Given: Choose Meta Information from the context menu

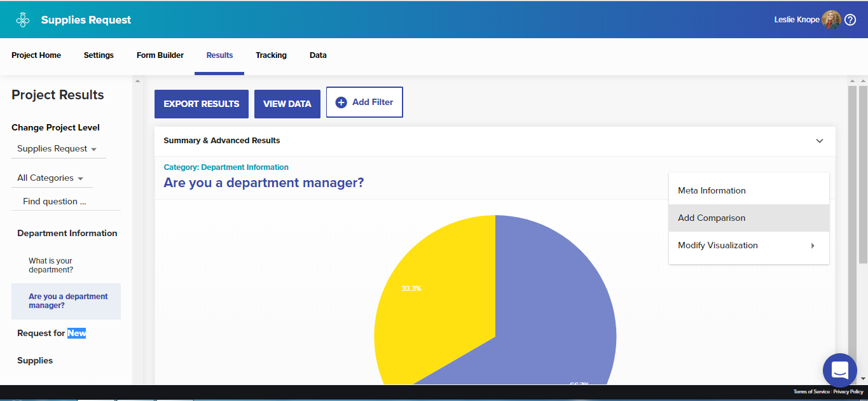Looking at the screenshot, I should point(749,190).
